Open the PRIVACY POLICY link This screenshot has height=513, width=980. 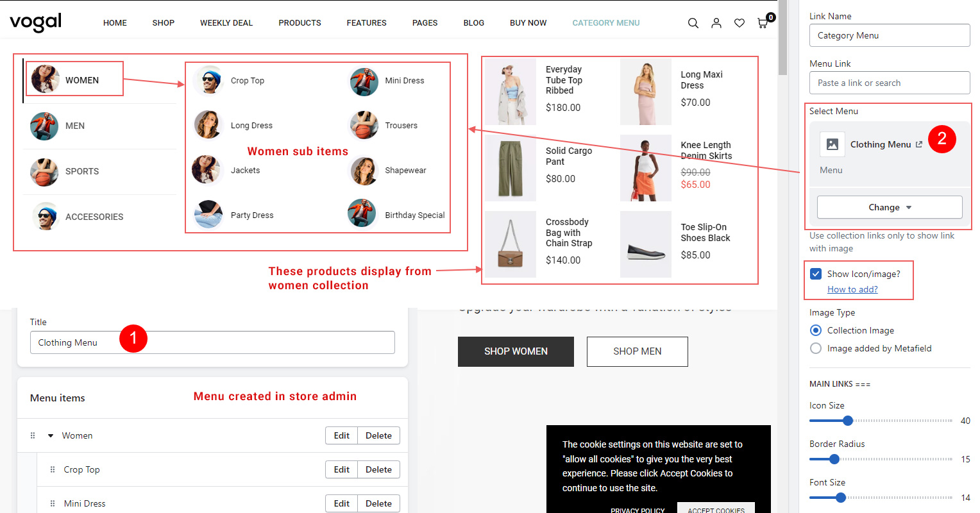coord(638,510)
